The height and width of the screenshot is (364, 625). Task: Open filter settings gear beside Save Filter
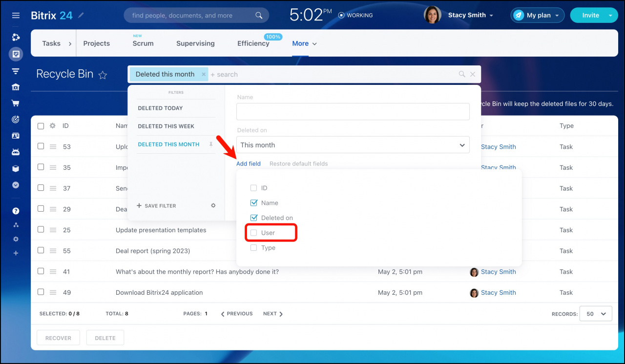pyautogui.click(x=213, y=206)
